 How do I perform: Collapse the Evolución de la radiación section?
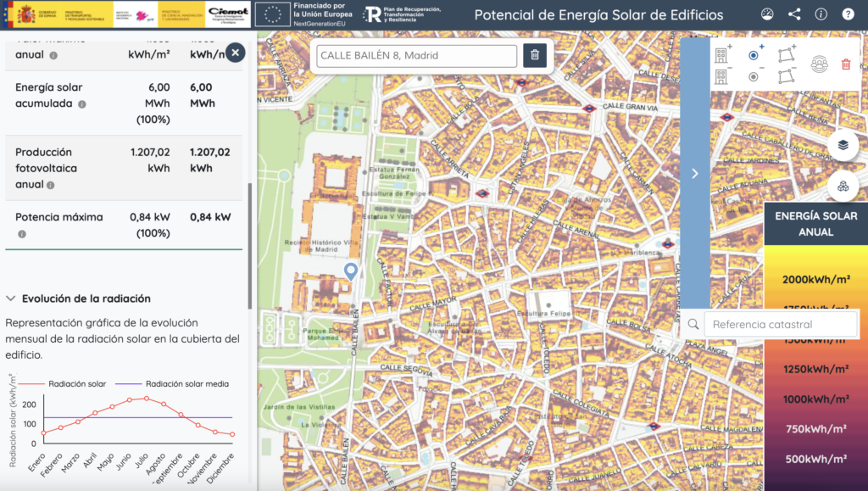[x=10, y=299]
